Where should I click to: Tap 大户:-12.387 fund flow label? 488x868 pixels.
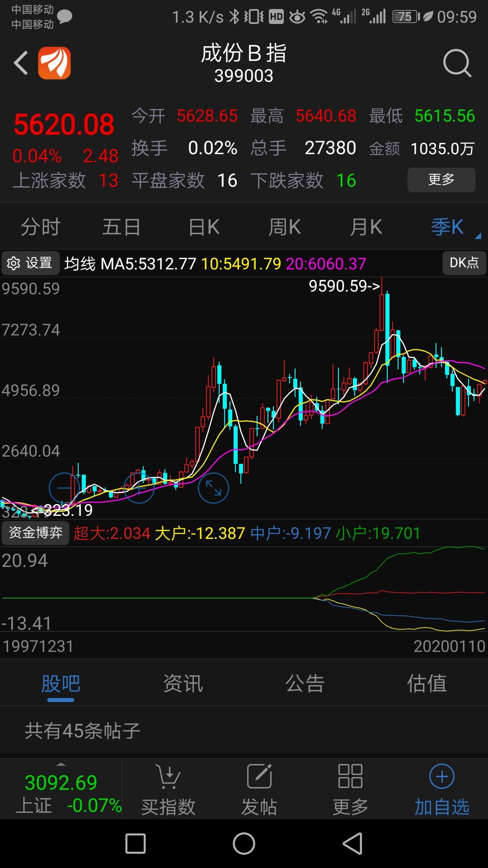[200, 533]
